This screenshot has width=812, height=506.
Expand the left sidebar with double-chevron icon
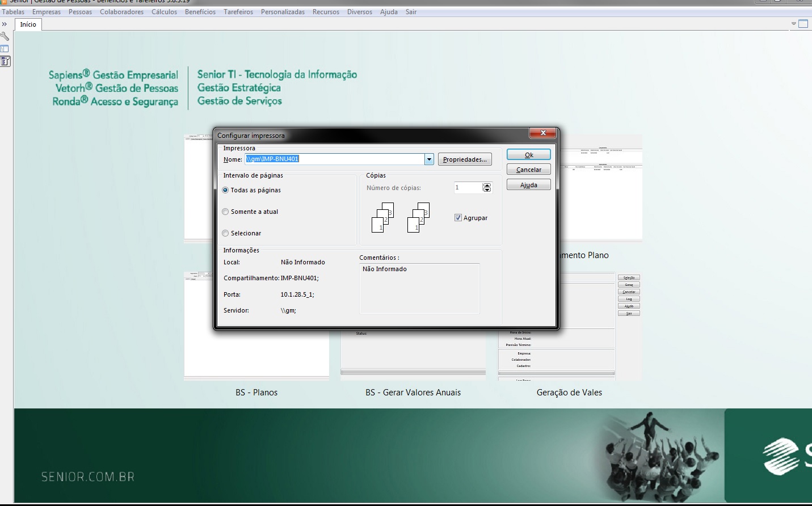pos(5,24)
